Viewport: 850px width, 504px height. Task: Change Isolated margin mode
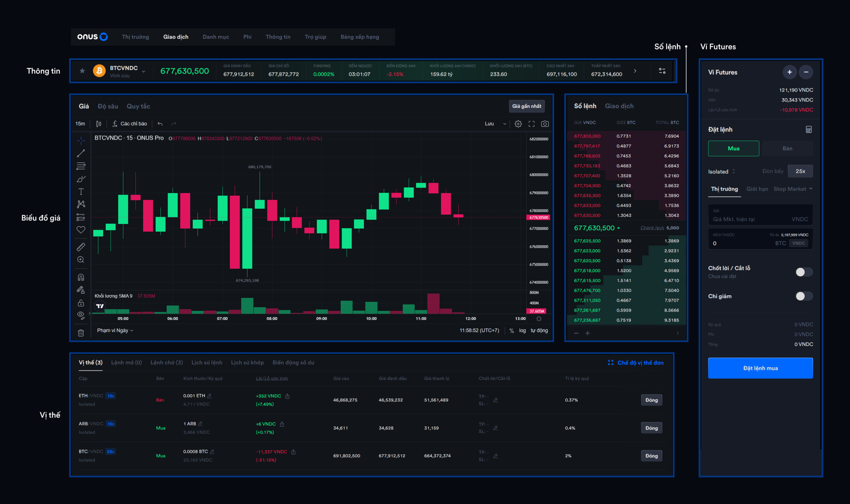point(722,172)
